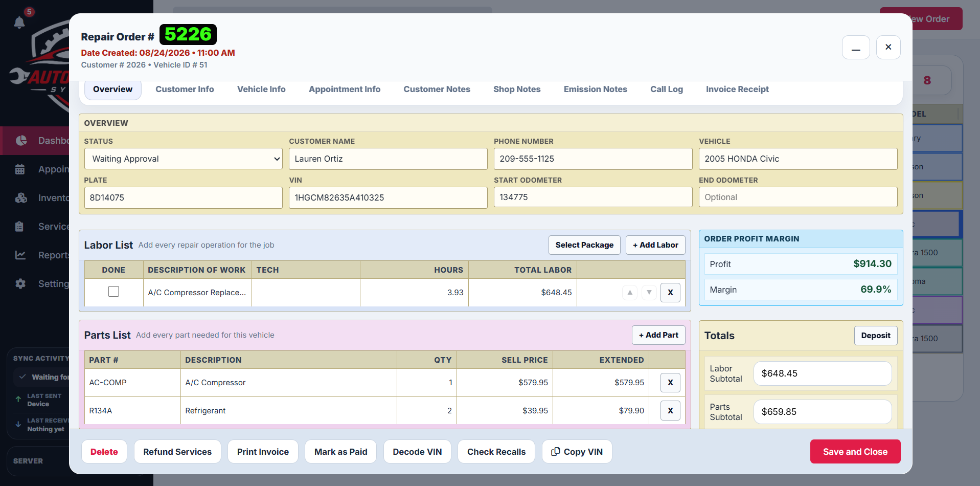Image resolution: width=980 pixels, height=486 pixels.
Task: Click the Parts Subtotal value field
Action: pos(823,412)
